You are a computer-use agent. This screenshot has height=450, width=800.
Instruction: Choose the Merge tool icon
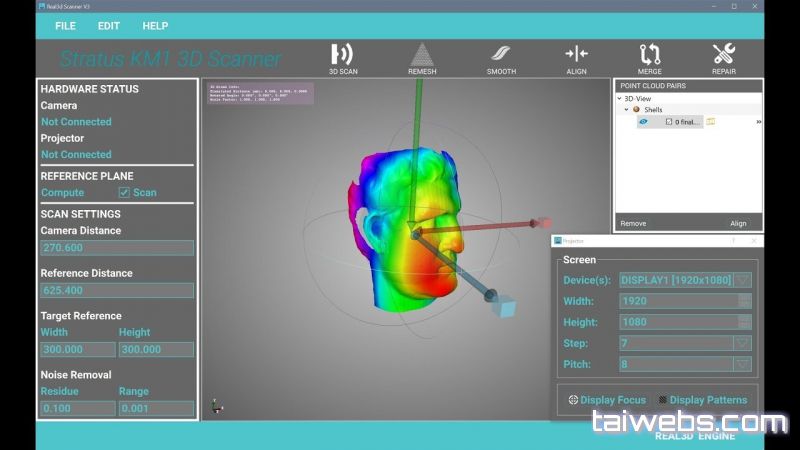(650, 55)
